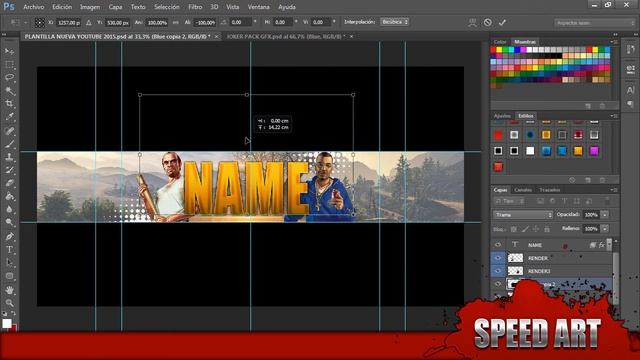Pick the red swatch first in Muestras
Screen dimensions: 640x360
pyautogui.click(x=493, y=50)
